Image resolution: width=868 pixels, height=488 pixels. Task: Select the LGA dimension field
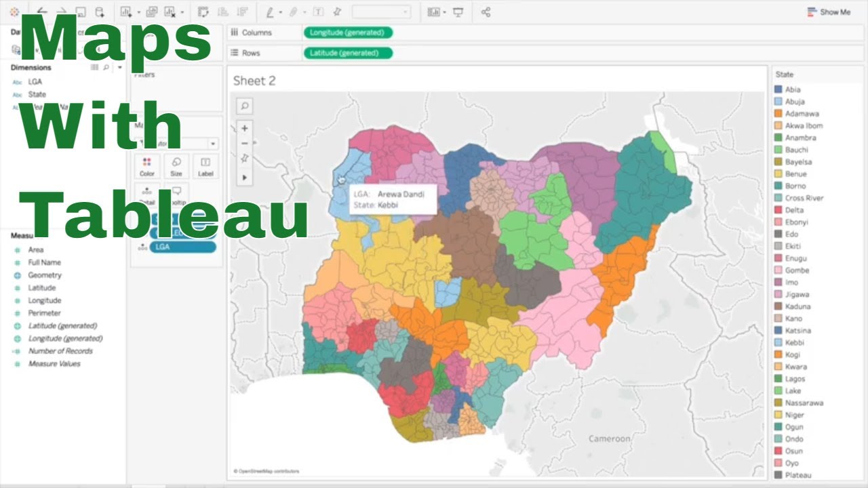coord(35,81)
